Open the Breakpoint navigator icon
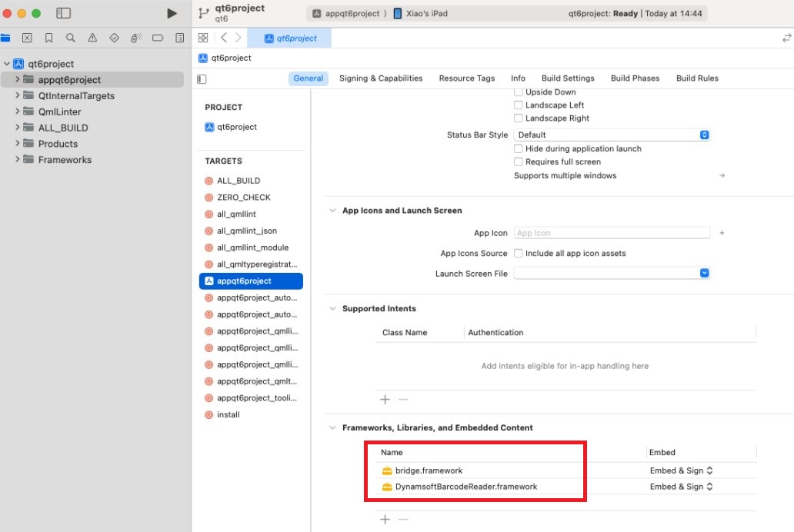The image size is (794, 532). pos(158,38)
